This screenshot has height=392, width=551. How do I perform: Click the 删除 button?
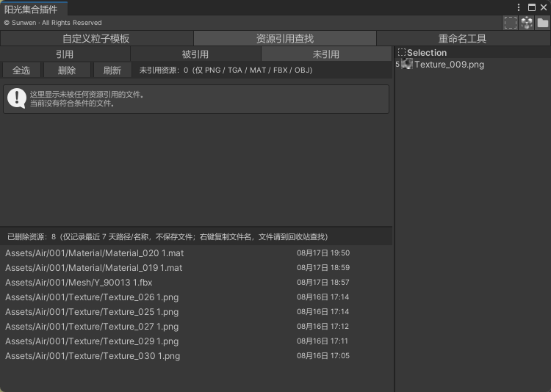pos(67,70)
